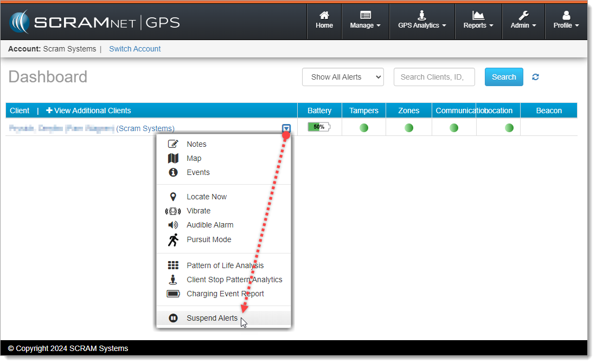Collapse the client row action dropdown arrow
Image resolution: width=596 pixels, height=364 pixels.
pyautogui.click(x=286, y=128)
